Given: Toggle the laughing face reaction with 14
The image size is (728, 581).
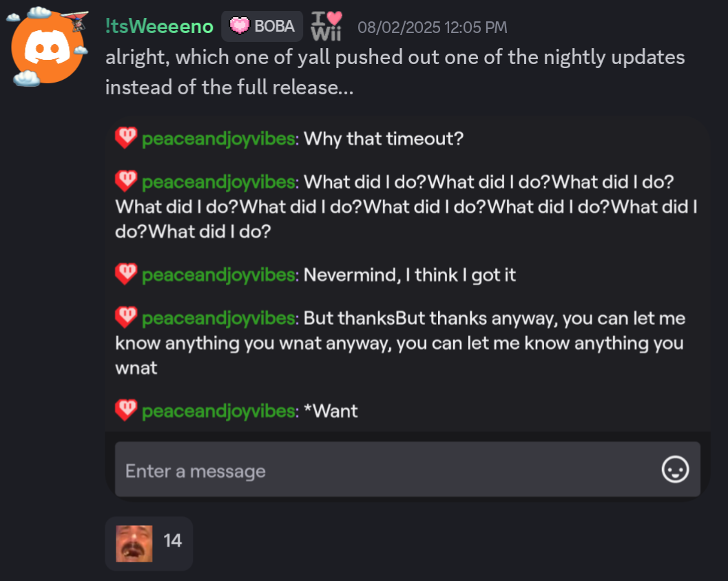Looking at the screenshot, I should pos(149,543).
